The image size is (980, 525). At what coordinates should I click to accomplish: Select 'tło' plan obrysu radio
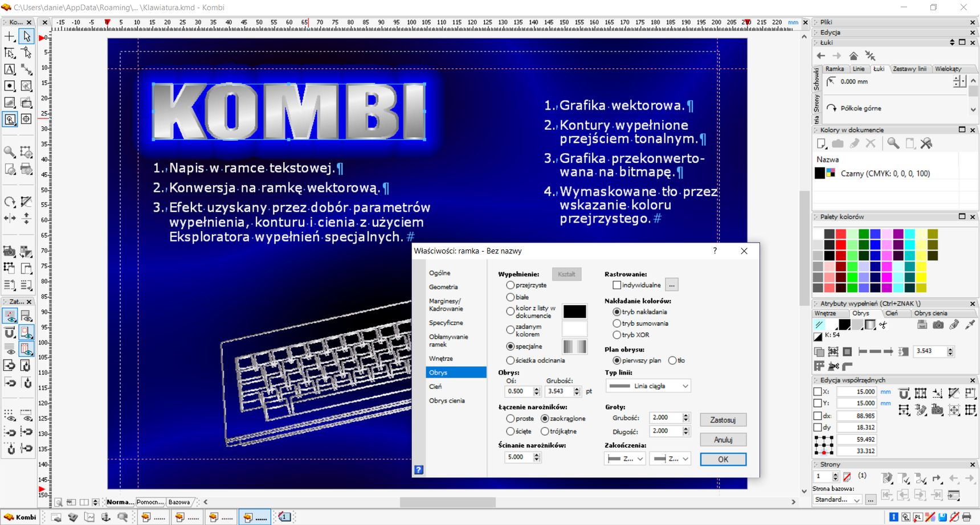pos(672,360)
